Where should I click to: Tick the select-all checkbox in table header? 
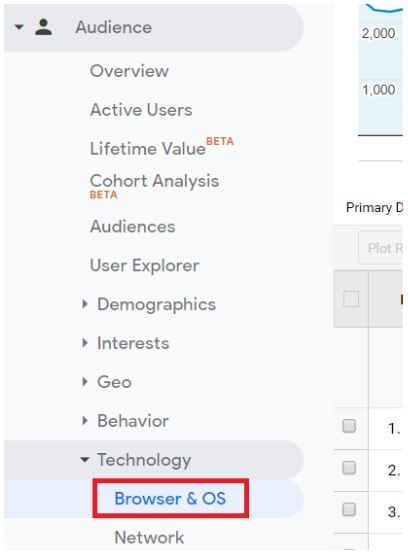pyautogui.click(x=351, y=299)
